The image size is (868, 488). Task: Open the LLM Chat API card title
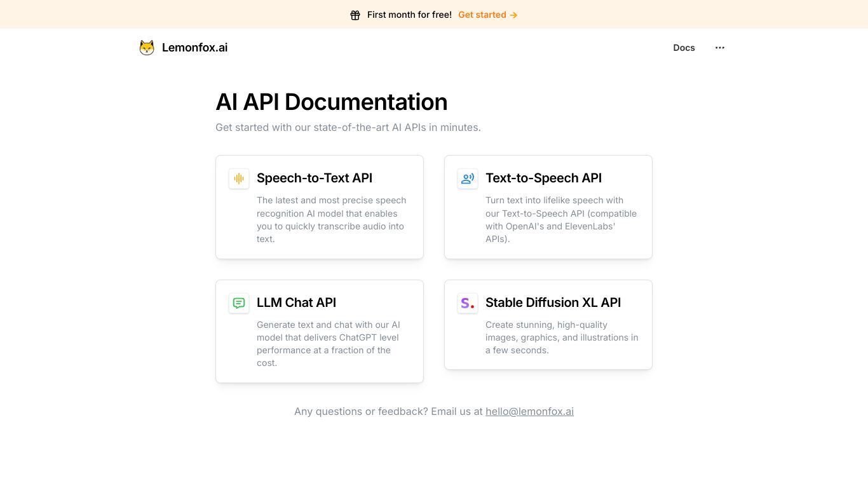pos(296,302)
